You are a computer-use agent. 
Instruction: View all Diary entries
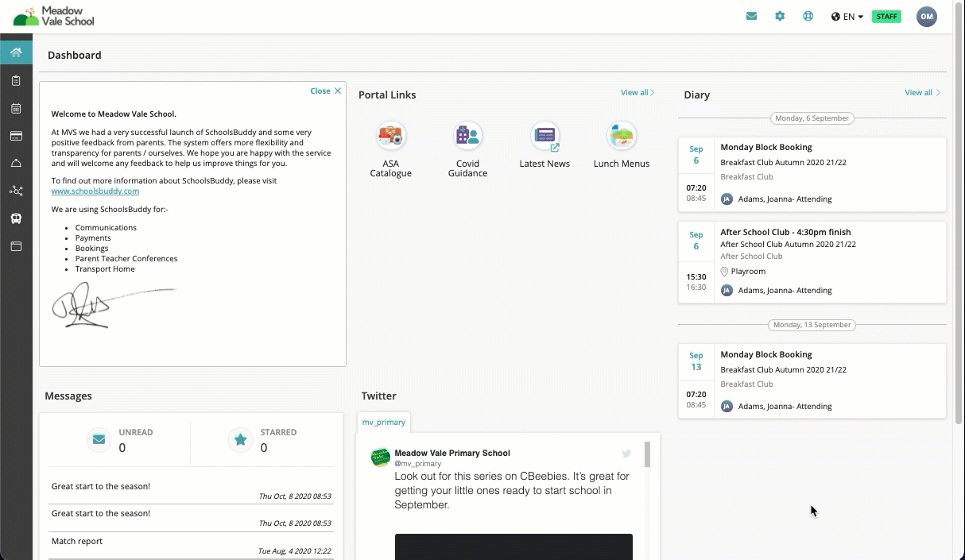pos(922,93)
